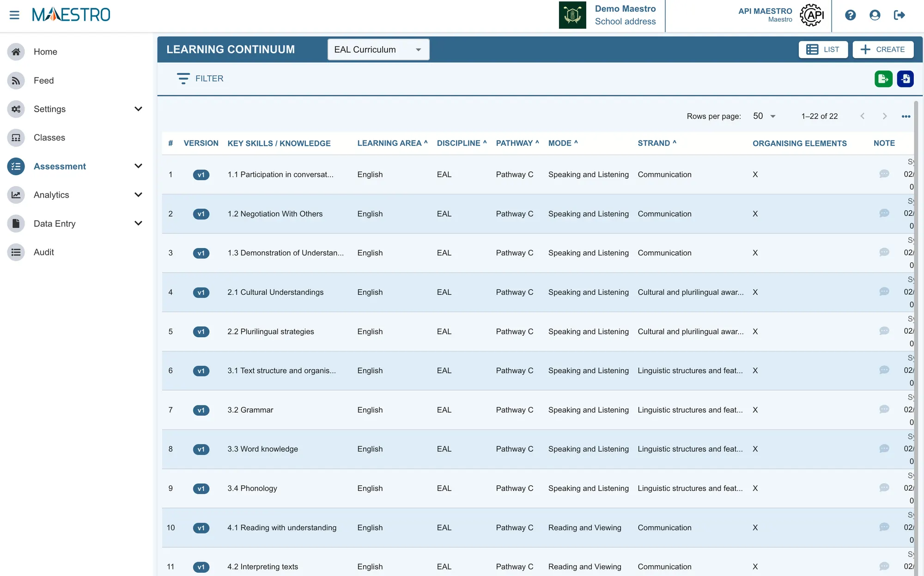This screenshot has height=576, width=924.
Task: Open note icon for 1.2 Negotiation row
Action: click(x=884, y=213)
